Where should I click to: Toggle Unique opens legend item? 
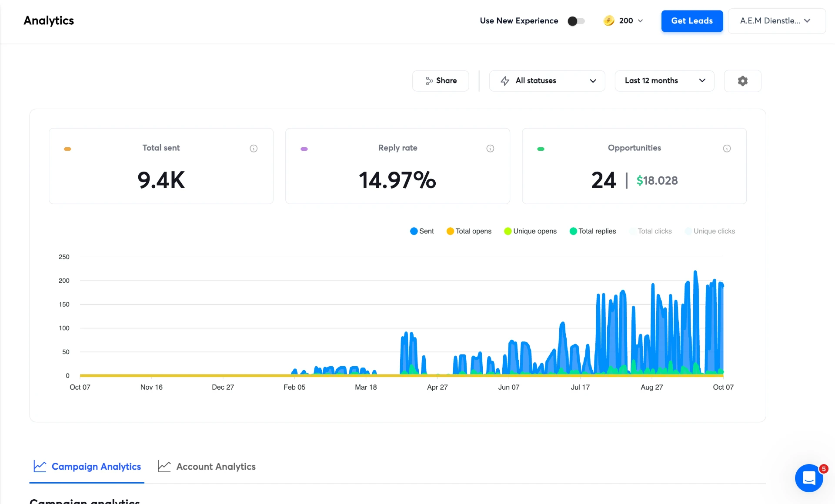530,231
